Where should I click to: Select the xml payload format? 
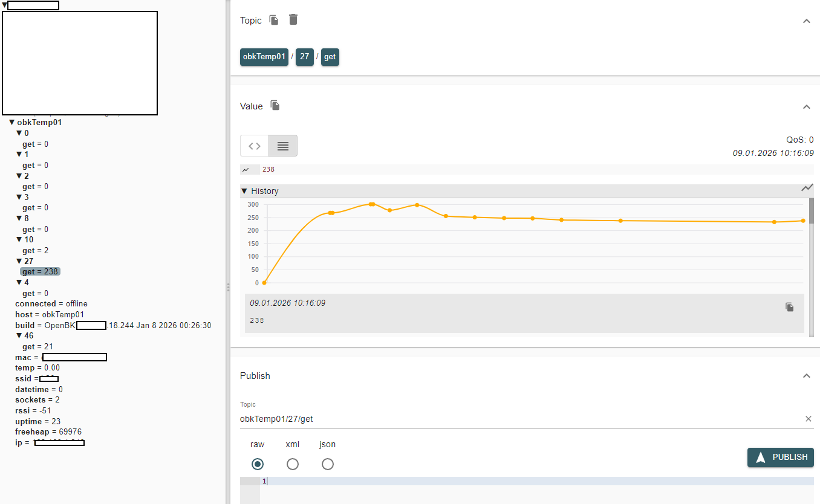pos(293,464)
